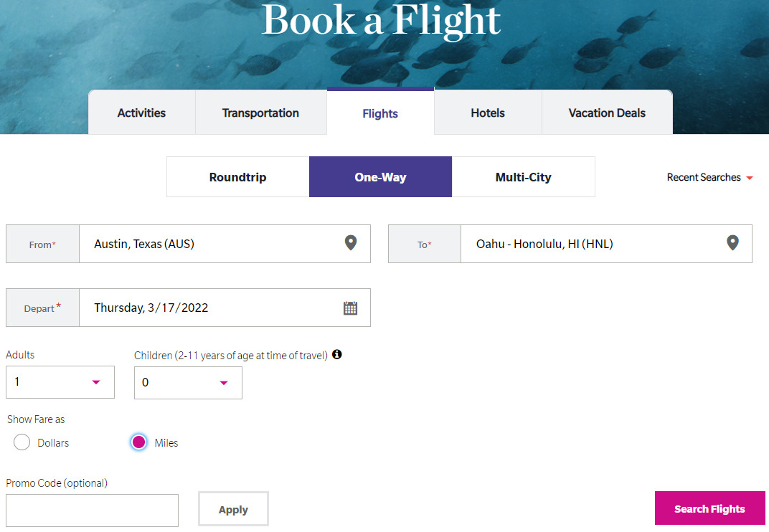Viewport: 769px width, 532px height.
Task: Open the Vacation Deals tab
Action: 607,113
